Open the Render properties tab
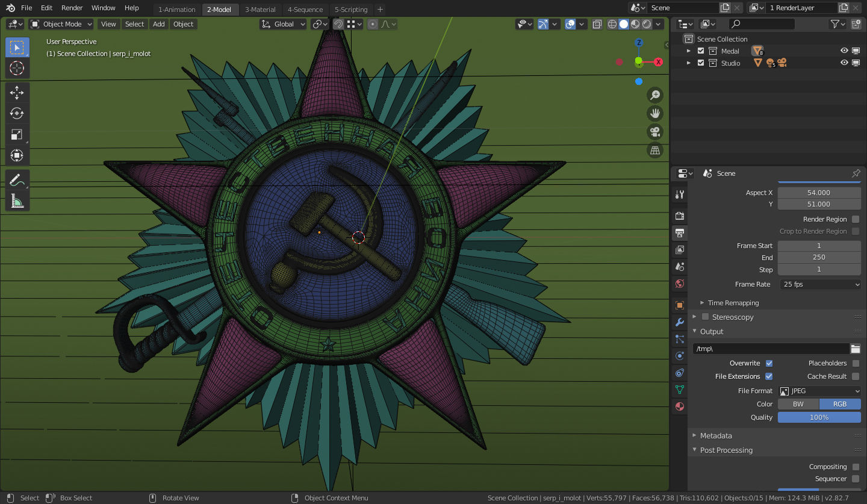Viewport: 867px width, 504px height. pyautogui.click(x=680, y=216)
